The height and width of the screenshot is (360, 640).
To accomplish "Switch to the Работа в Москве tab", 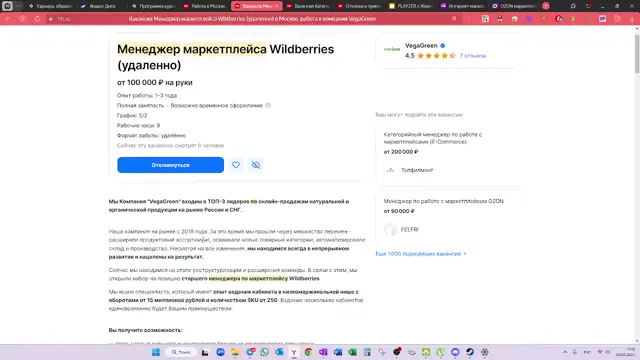I will tap(204, 6).
